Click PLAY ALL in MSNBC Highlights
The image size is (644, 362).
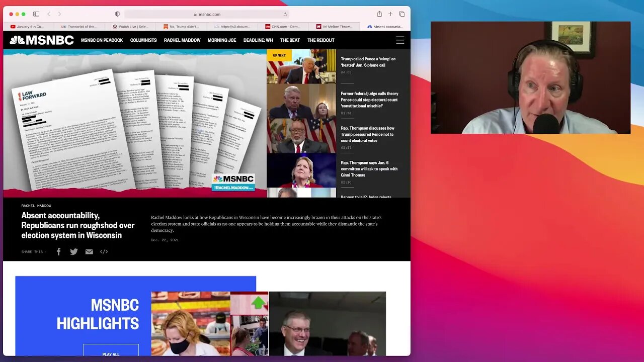[111, 353]
